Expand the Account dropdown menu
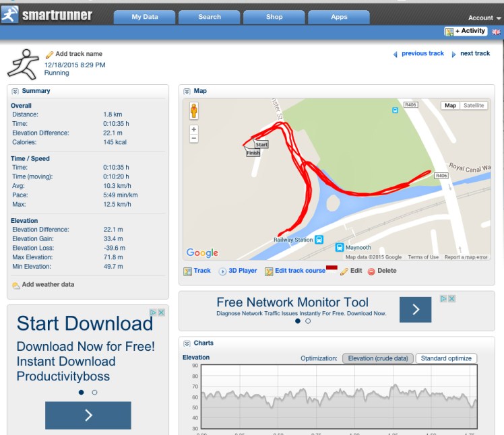504x435 pixels. coord(484,18)
